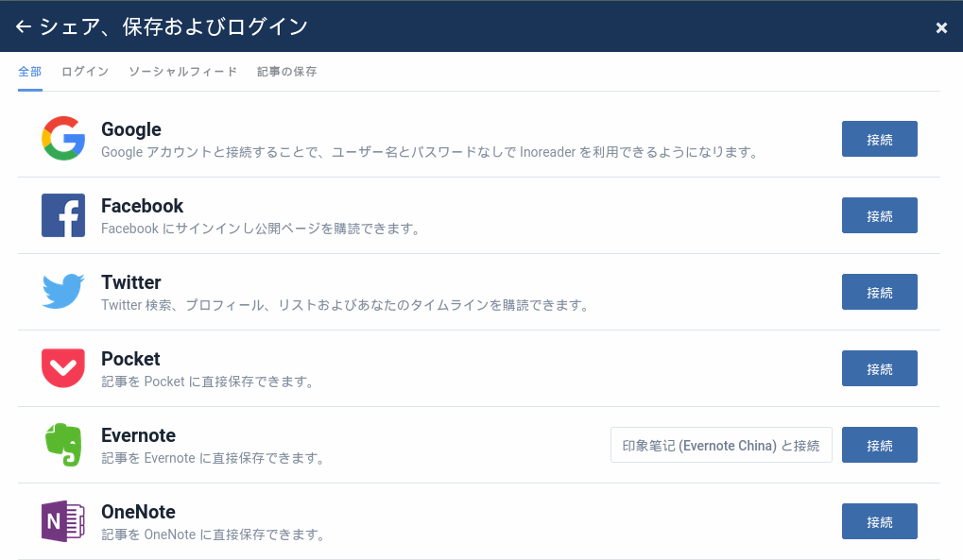Switch to the ログイン tab
This screenshot has width=963, height=560.
(85, 72)
